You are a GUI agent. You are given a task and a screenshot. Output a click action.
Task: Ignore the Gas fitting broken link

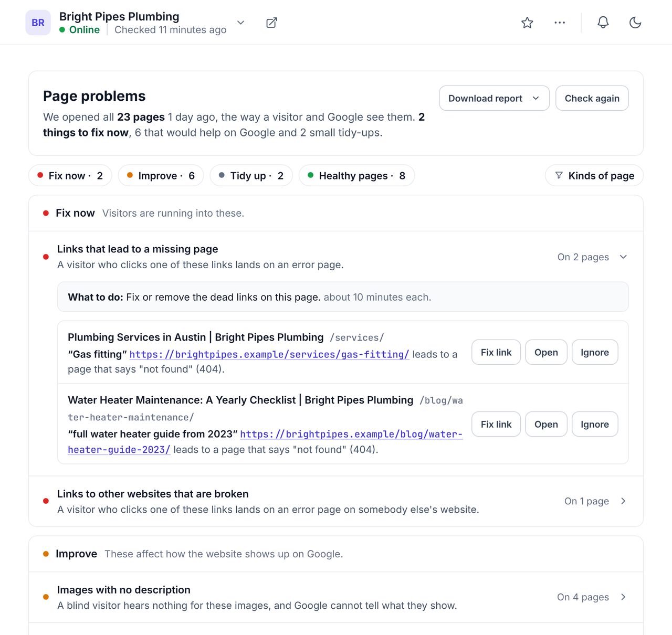click(x=595, y=352)
